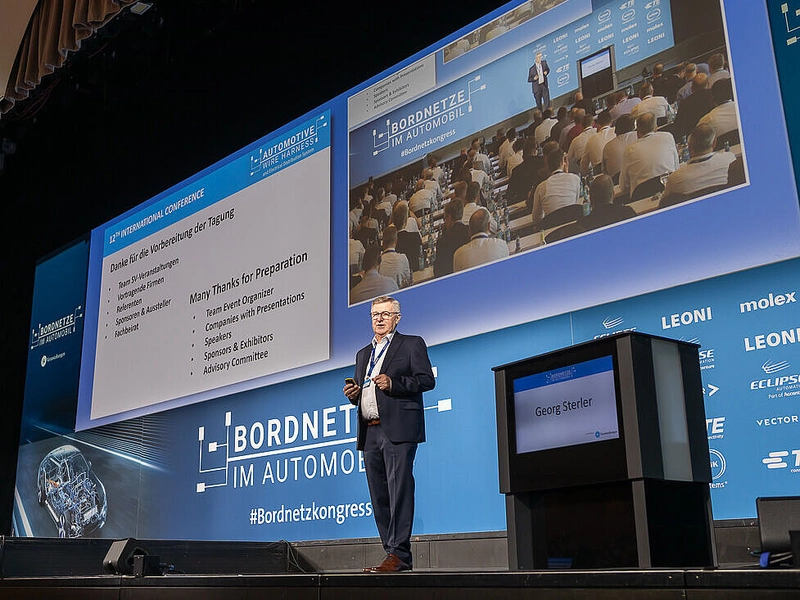800x600 pixels.
Task: Select the bullet "Vortragende Firmen"
Action: [141, 289]
